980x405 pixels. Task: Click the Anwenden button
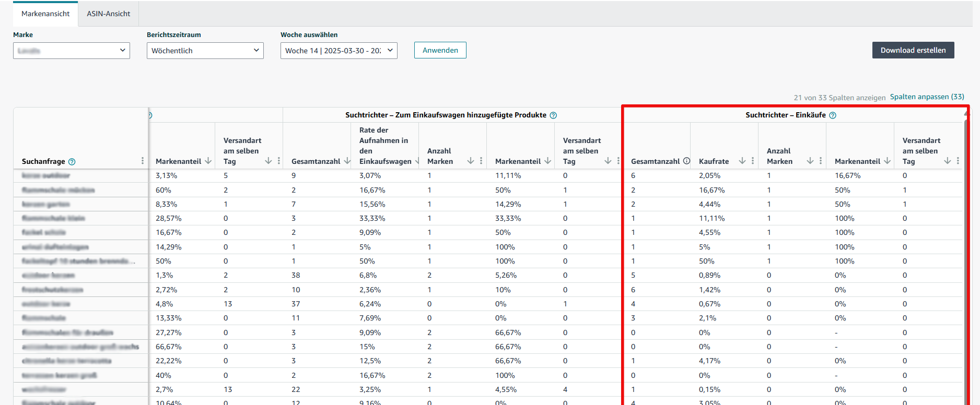point(440,50)
